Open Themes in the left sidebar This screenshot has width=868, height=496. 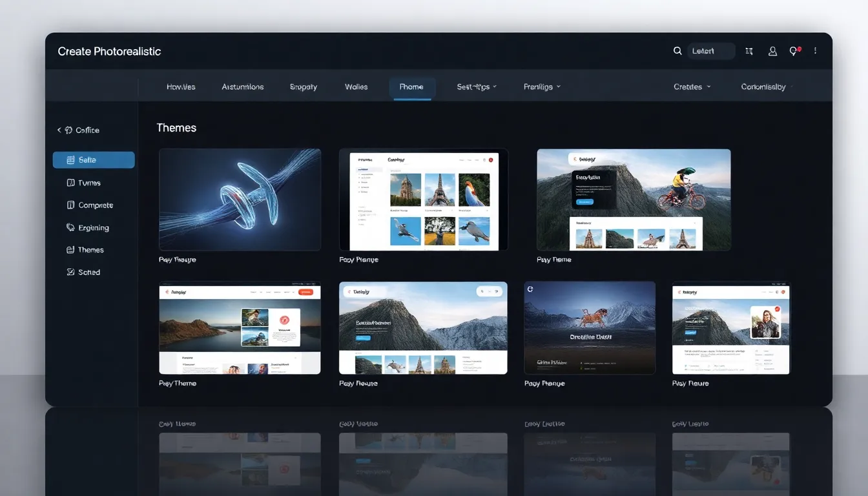90,250
